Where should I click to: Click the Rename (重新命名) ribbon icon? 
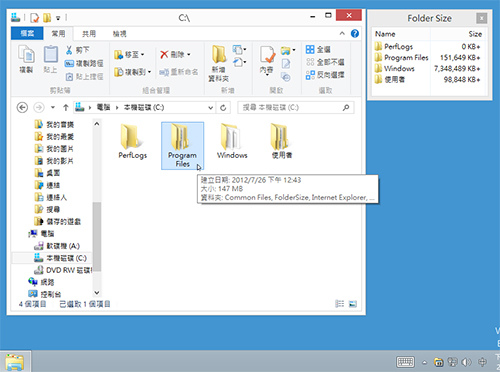coord(164,72)
